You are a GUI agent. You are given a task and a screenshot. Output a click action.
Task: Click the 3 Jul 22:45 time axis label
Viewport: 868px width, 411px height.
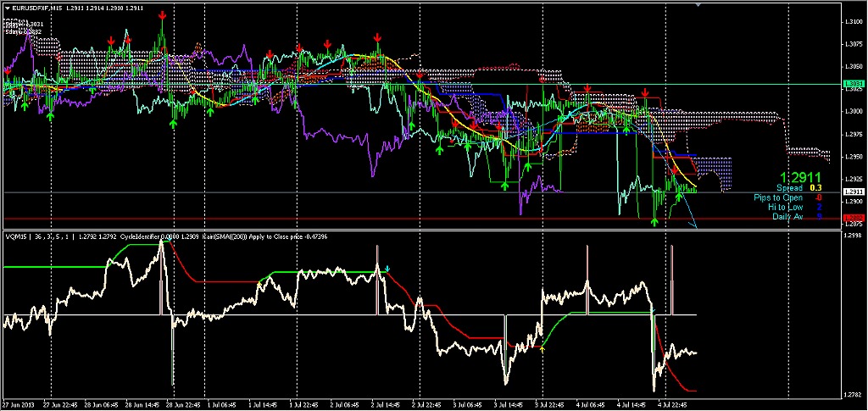point(550,405)
